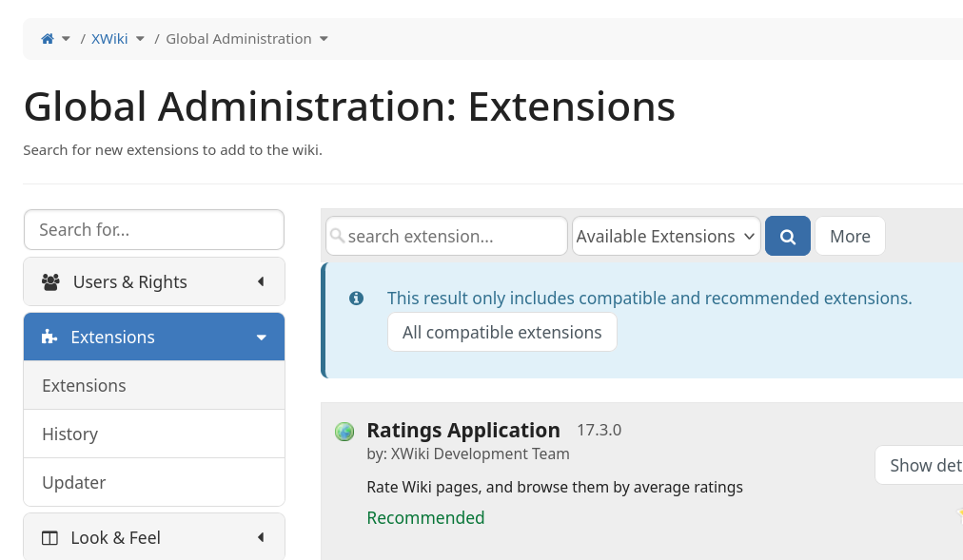The image size is (963, 560).
Task: Collapse the Extensions section arrow
Action: pyautogui.click(x=262, y=338)
